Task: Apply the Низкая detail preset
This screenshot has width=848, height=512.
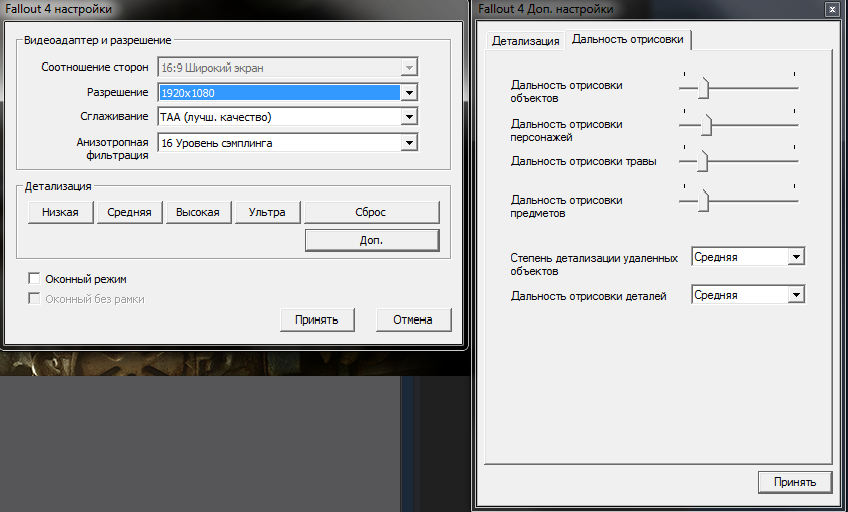Action: click(x=61, y=212)
